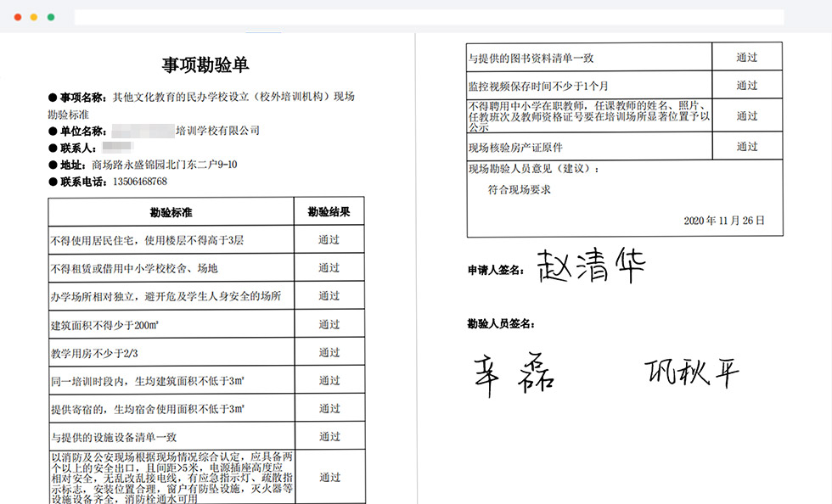The image size is (832, 504).
Task: Click 通过 in the 设施设备清单 row
Action: coord(329,437)
